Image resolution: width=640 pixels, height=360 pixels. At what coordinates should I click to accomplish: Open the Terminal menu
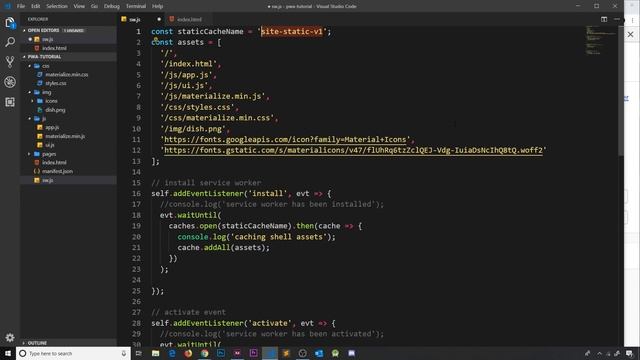pyautogui.click(x=136, y=6)
